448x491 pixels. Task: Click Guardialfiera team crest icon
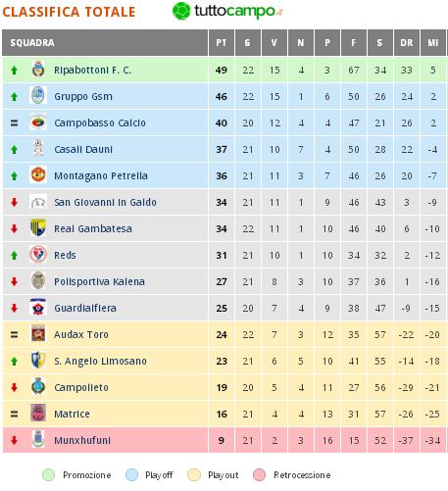pos(38,308)
